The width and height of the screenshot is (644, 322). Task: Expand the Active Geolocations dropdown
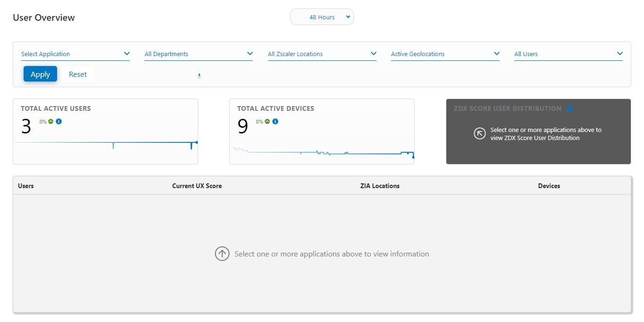(x=445, y=53)
